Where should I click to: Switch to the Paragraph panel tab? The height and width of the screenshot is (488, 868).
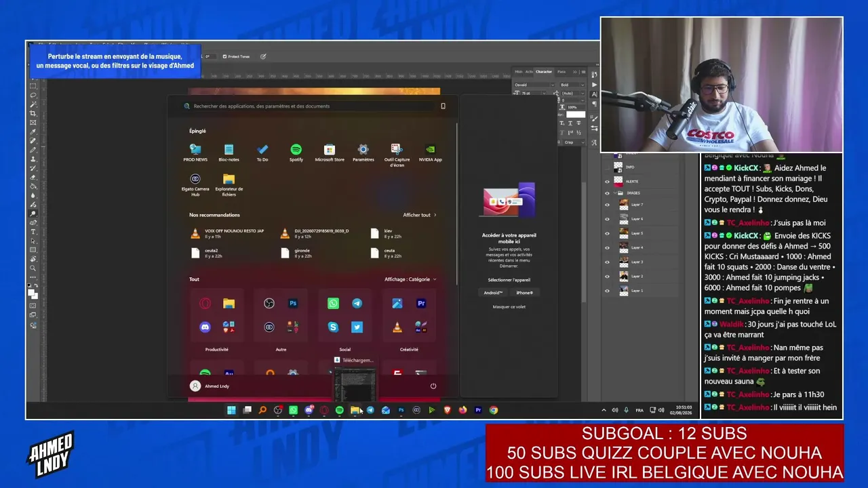click(x=561, y=71)
